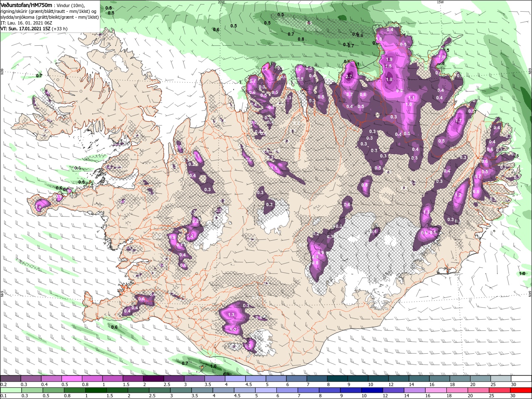Choose the 16 mm snow legend swatch
Image resolution: width=532 pixels, height=399 pixels.
coord(440,379)
